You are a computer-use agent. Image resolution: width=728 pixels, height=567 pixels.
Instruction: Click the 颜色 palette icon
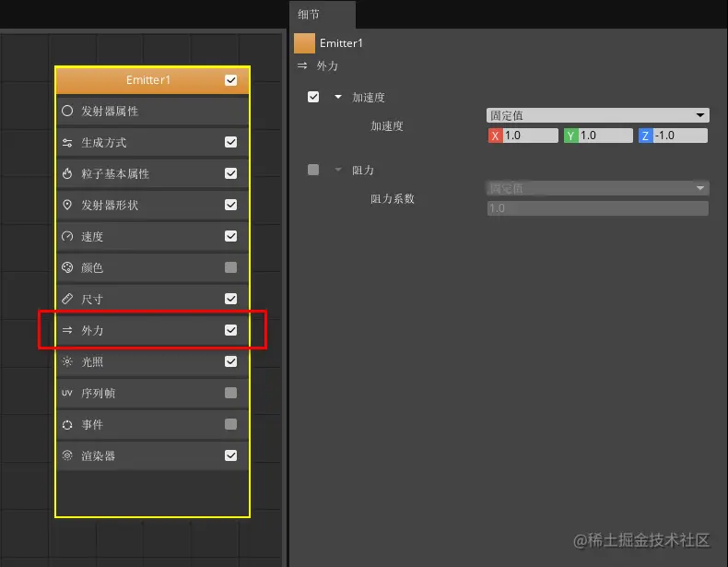point(67,267)
